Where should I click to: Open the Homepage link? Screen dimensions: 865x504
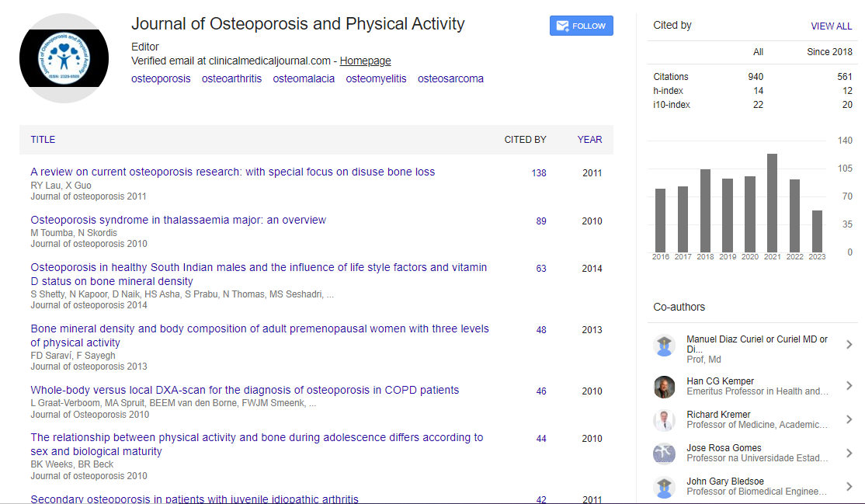coord(365,61)
